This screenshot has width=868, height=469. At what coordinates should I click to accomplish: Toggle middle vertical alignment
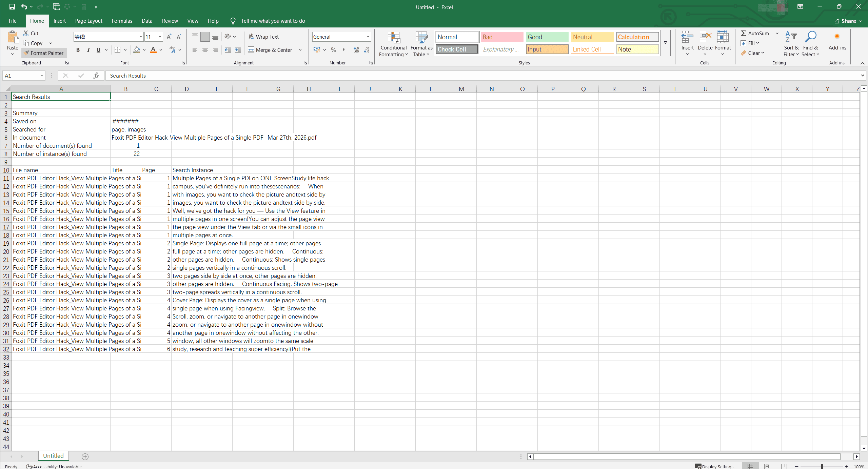click(205, 37)
